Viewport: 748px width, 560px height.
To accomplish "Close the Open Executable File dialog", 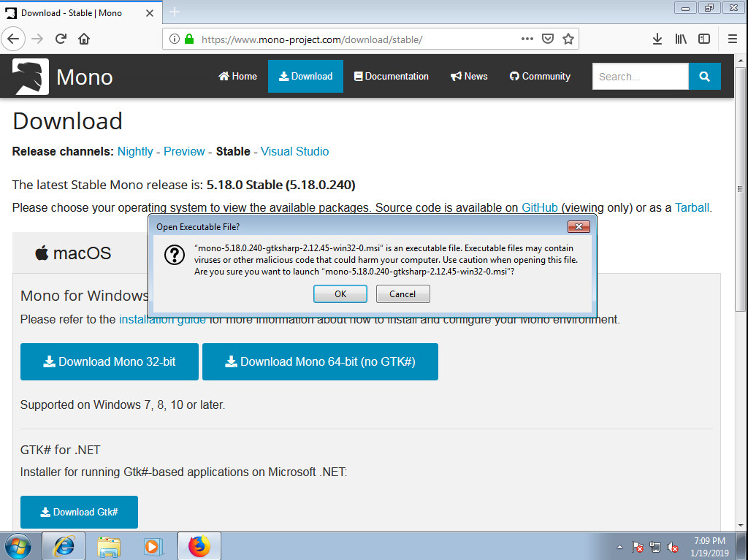I will 579,226.
